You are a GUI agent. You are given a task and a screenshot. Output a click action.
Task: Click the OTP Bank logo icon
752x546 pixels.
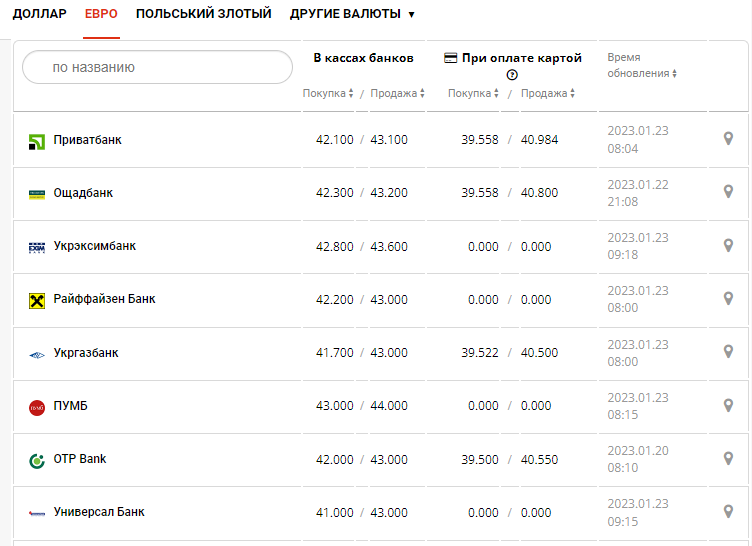tap(37, 460)
